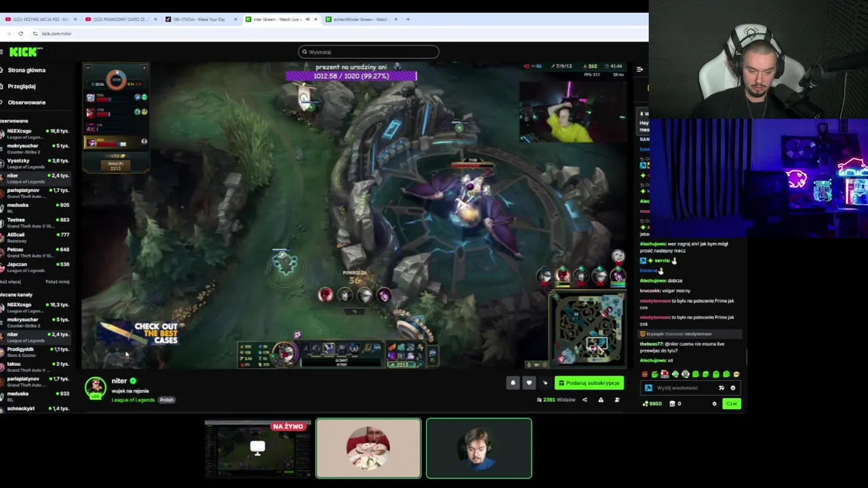The height and width of the screenshot is (488, 868).
Task: Collapse the chat panel using top icon
Action: [639, 69]
